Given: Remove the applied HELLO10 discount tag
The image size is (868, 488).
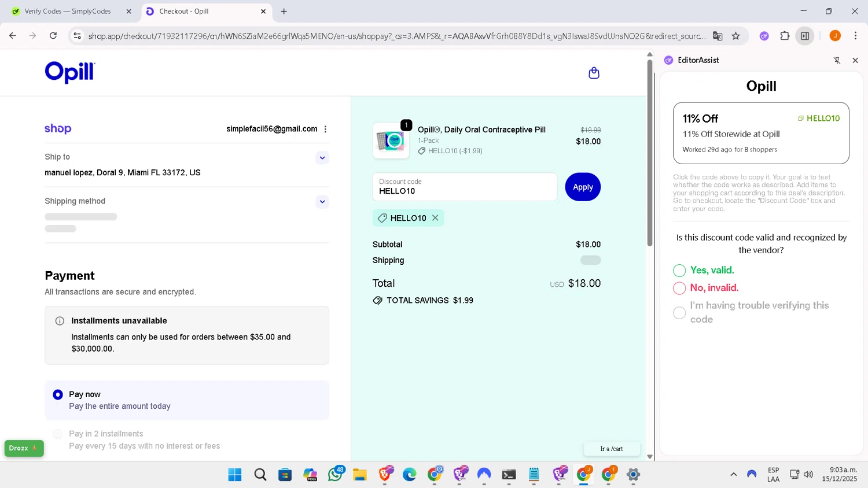Looking at the screenshot, I should tap(435, 218).
